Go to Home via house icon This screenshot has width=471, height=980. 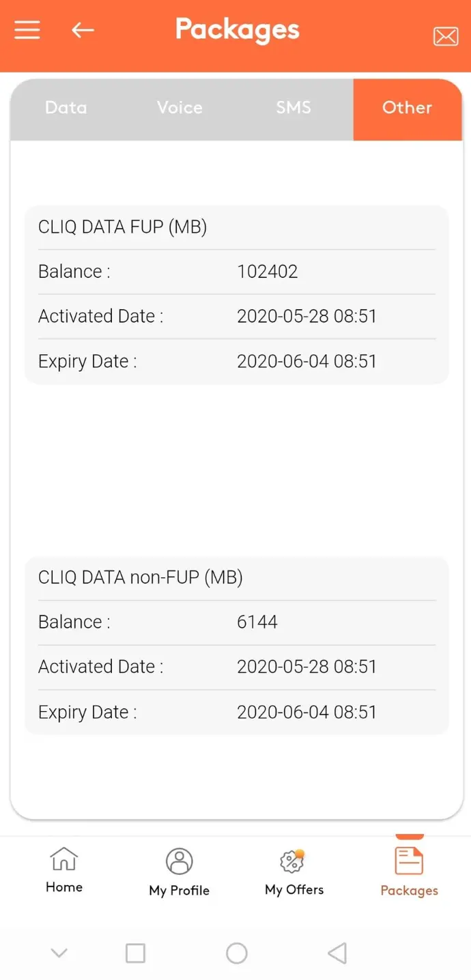(x=64, y=859)
